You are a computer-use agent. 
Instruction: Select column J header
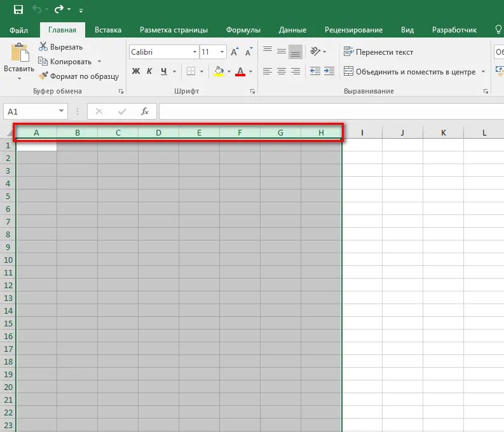(x=402, y=132)
